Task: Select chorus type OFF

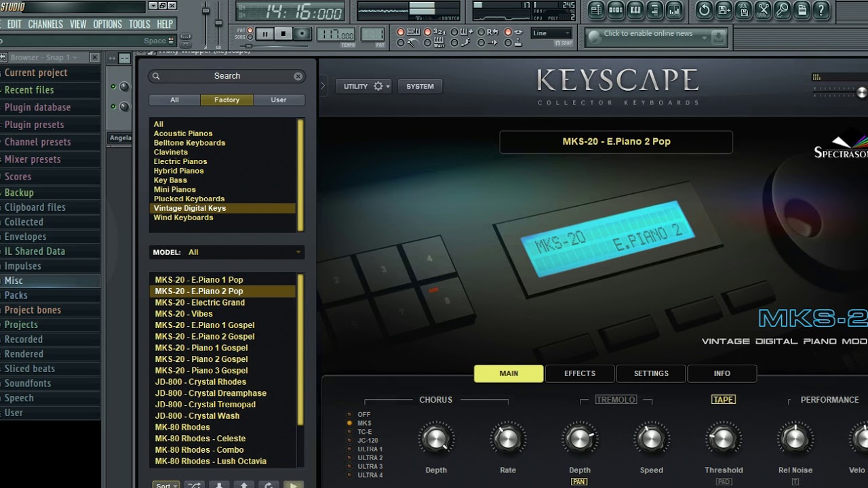Action: point(359,414)
